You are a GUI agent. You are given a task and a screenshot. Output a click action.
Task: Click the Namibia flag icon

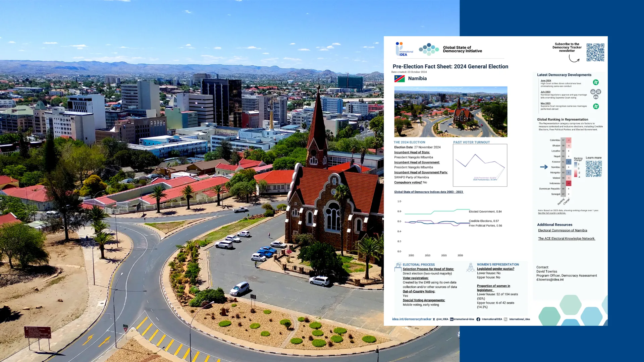click(399, 79)
